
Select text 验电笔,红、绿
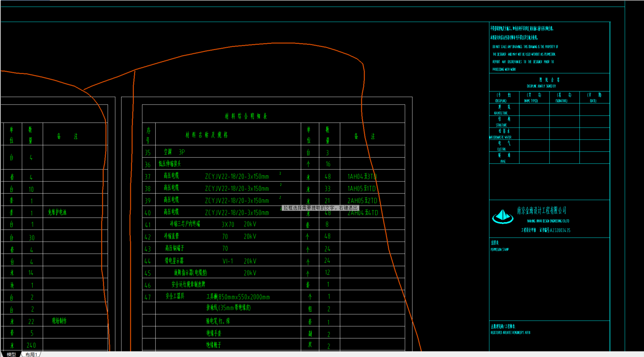[x=218, y=321]
